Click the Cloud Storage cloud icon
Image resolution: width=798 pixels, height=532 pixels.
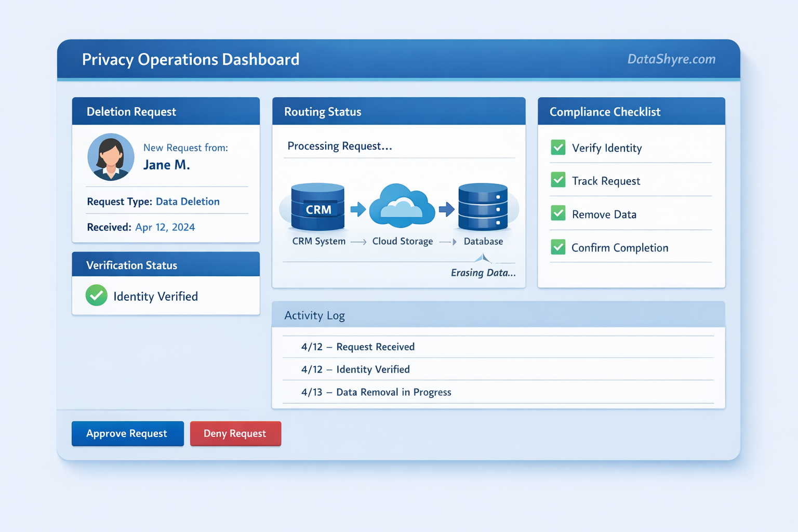pos(402,205)
